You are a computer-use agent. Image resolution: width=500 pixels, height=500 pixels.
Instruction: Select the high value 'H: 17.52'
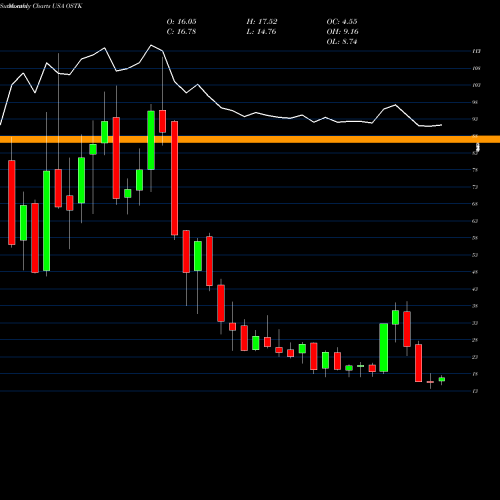(262, 22)
